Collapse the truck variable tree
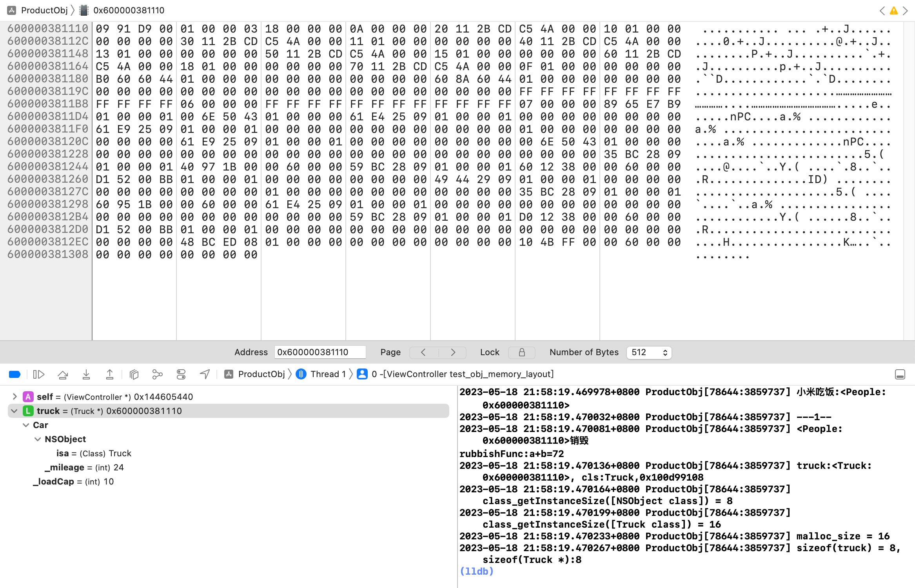Image resolution: width=915 pixels, height=588 pixels. coord(15,411)
